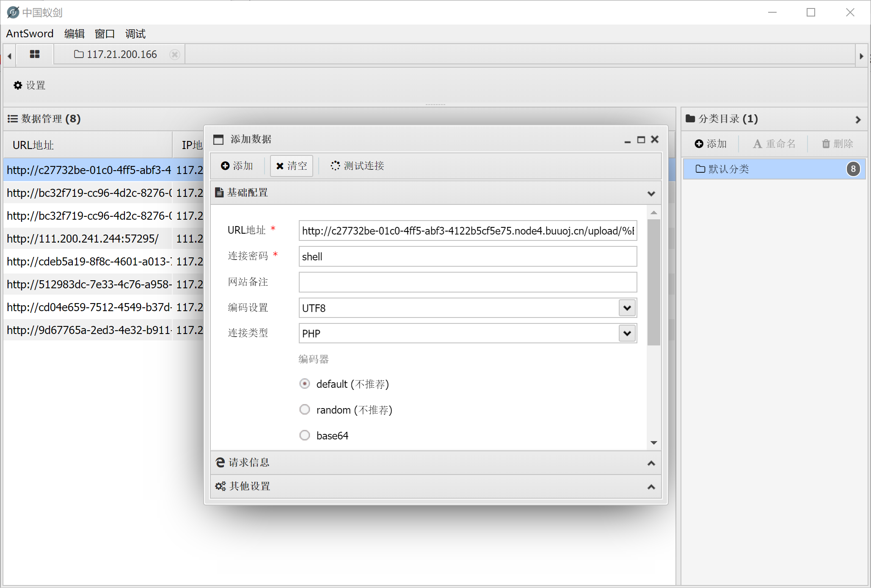Viewport: 871px width, 588px height.
Task: Click the 网站备注 input field
Action: click(x=468, y=282)
